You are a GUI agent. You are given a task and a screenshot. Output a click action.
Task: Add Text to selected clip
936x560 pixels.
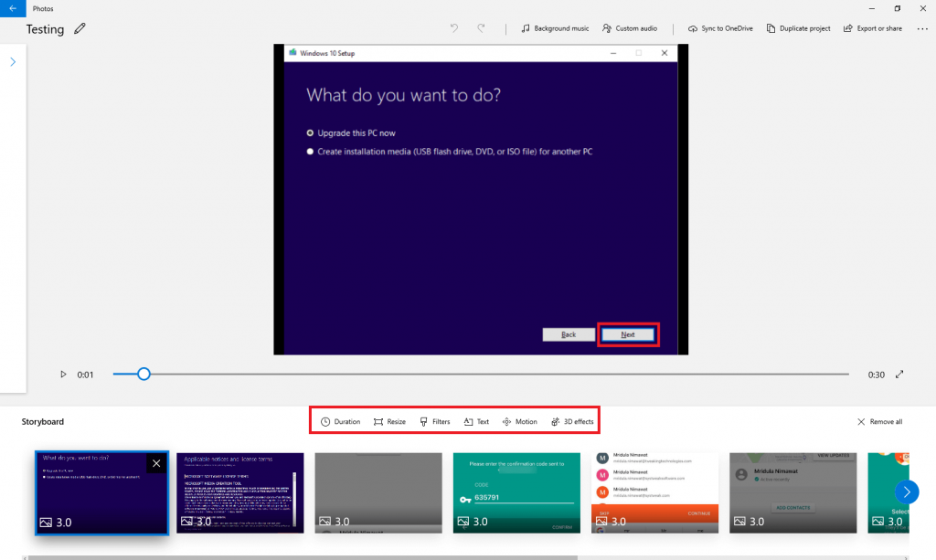(x=476, y=422)
